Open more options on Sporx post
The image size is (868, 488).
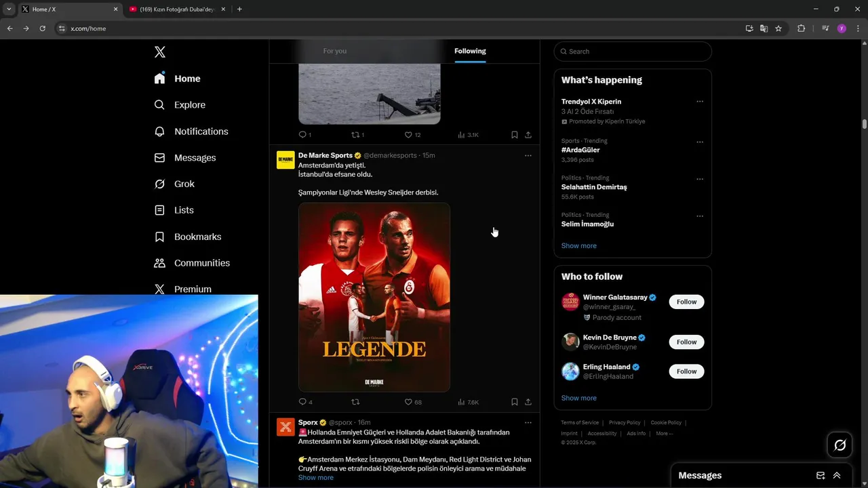tap(528, 422)
